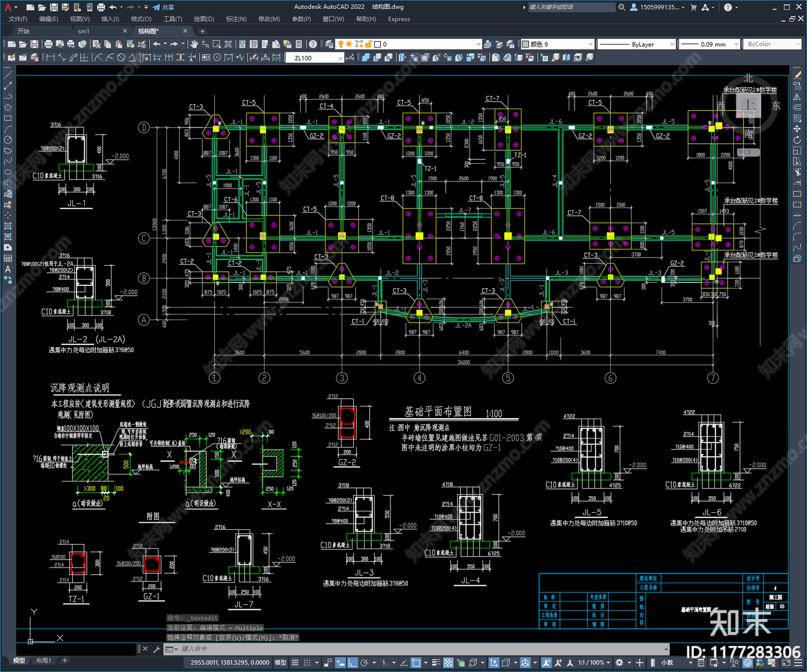Click the Autodesk App Store cart icon
This screenshot has width=807, height=672.
tap(693, 7)
